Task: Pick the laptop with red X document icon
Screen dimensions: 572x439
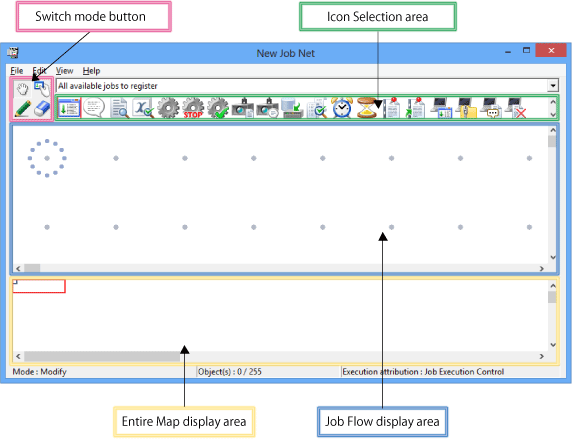Action: 516,108
